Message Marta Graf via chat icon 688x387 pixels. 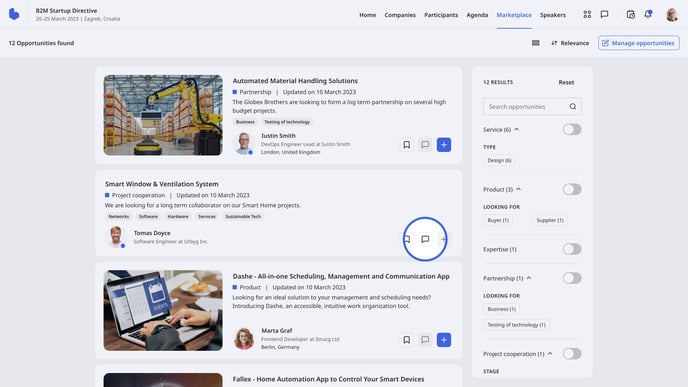pyautogui.click(x=425, y=340)
